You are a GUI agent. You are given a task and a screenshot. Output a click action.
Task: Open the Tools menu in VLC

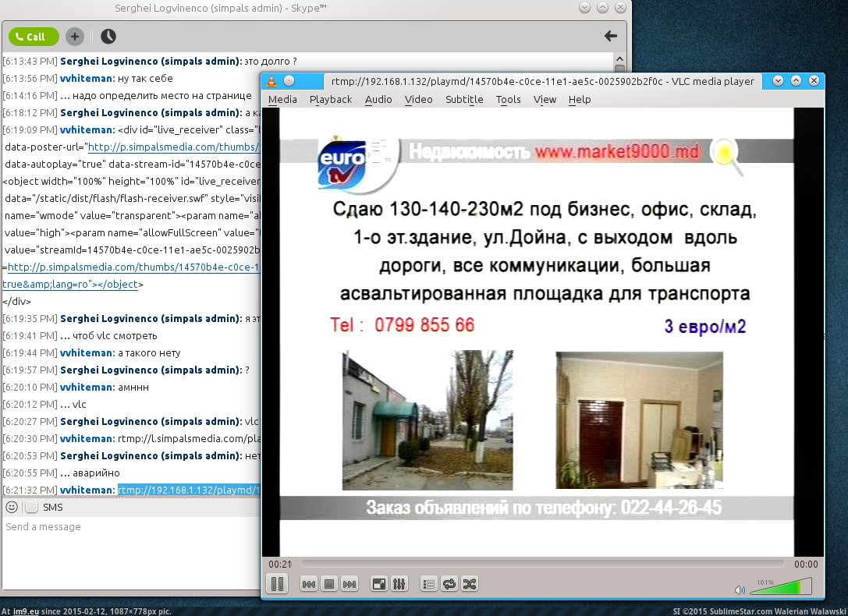click(508, 99)
